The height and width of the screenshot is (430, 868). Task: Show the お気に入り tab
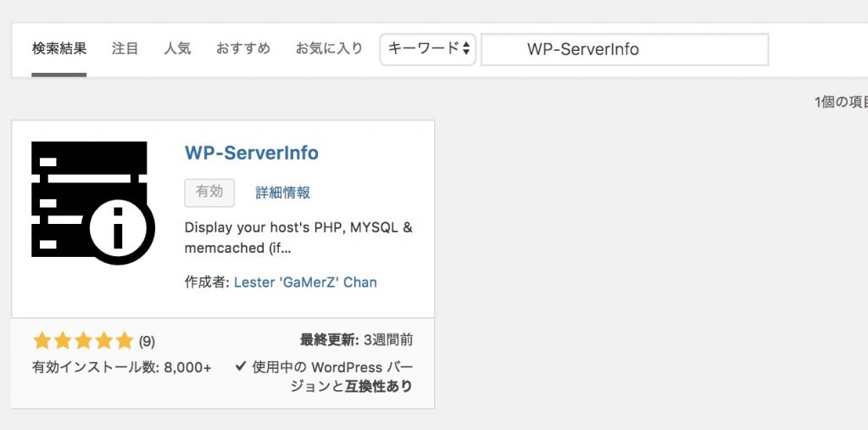click(329, 48)
